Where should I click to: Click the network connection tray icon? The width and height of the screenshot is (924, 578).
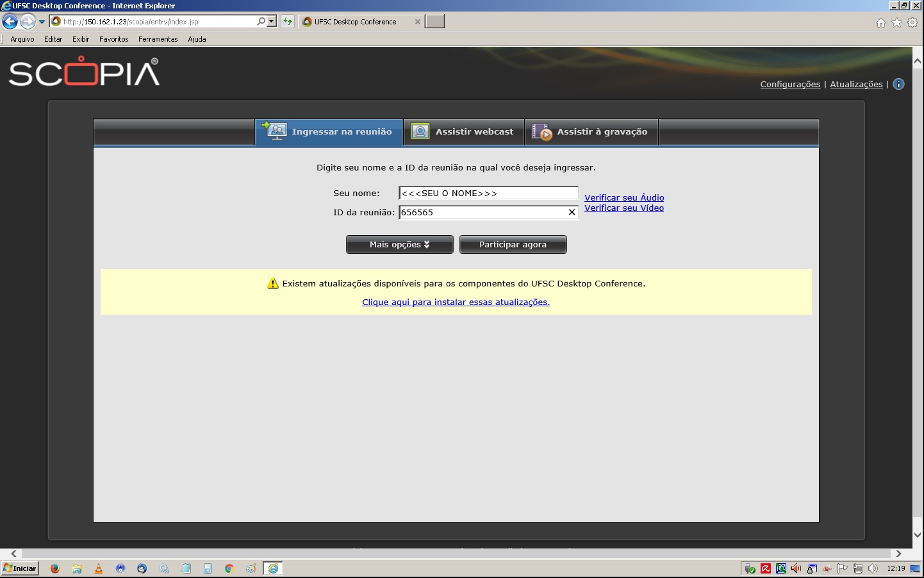(858, 568)
